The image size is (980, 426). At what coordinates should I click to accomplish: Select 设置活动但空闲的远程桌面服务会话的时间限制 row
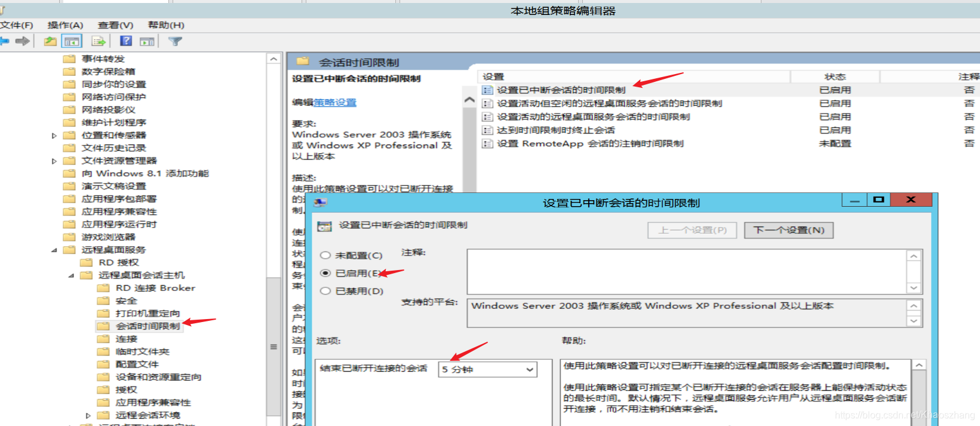point(609,103)
